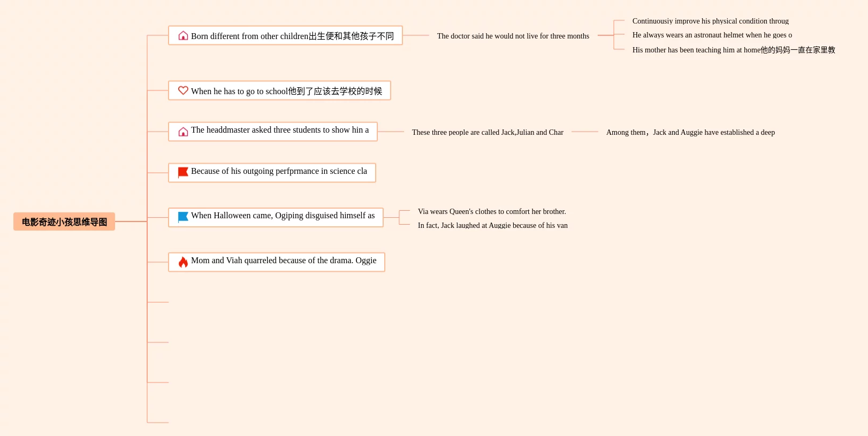Image resolution: width=868 pixels, height=436 pixels.
Task: Select 'Continuousiy improve his physical condition' text
Action: [x=710, y=21]
